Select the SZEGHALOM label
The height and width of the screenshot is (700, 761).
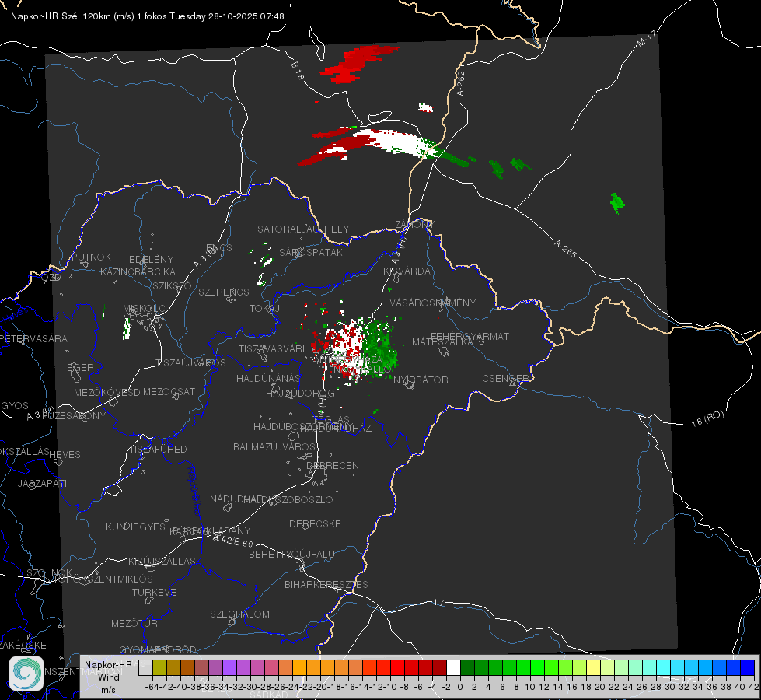pos(239,614)
